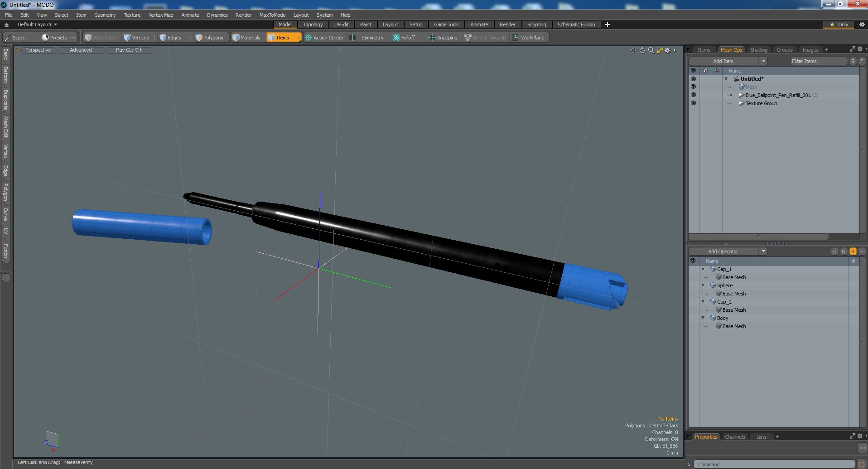Switch to the Shading panel tab

[x=759, y=50]
